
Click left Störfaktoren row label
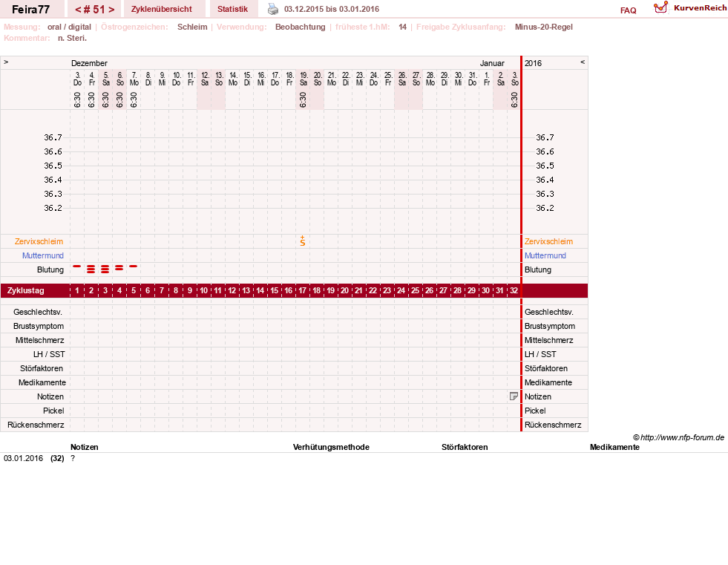[x=43, y=368]
